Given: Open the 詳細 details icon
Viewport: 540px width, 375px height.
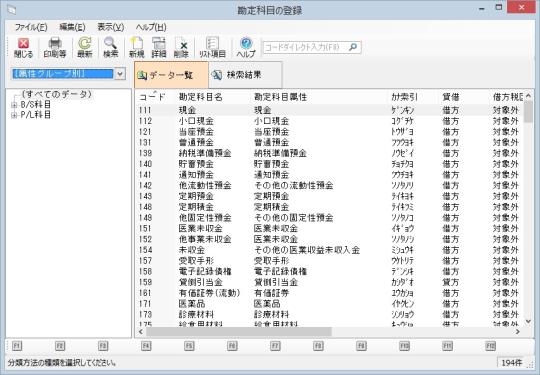Looking at the screenshot, I should point(159,48).
